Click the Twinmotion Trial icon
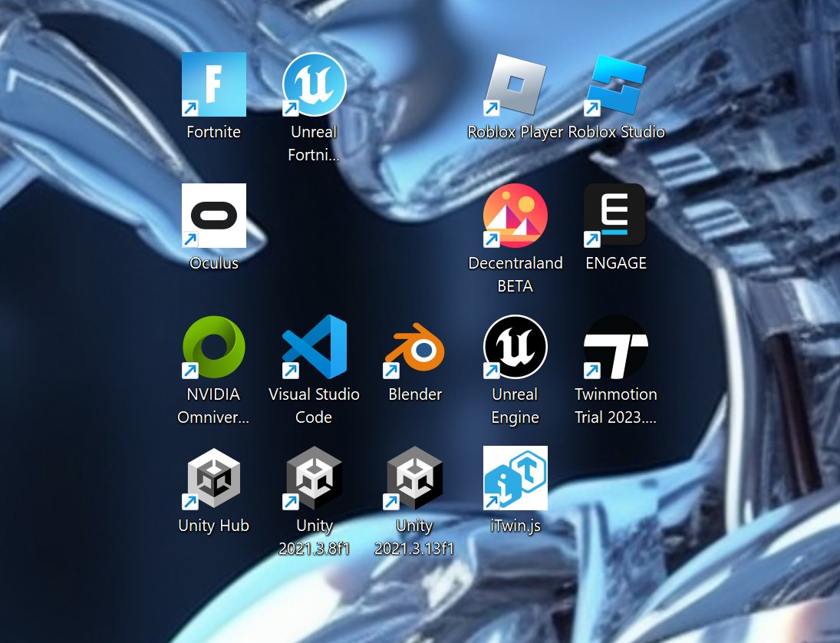The image size is (840, 643). click(616, 347)
